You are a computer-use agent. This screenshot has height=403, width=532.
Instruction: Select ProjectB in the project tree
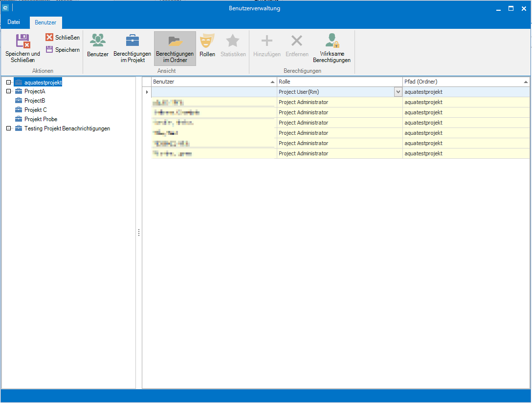[x=35, y=101]
